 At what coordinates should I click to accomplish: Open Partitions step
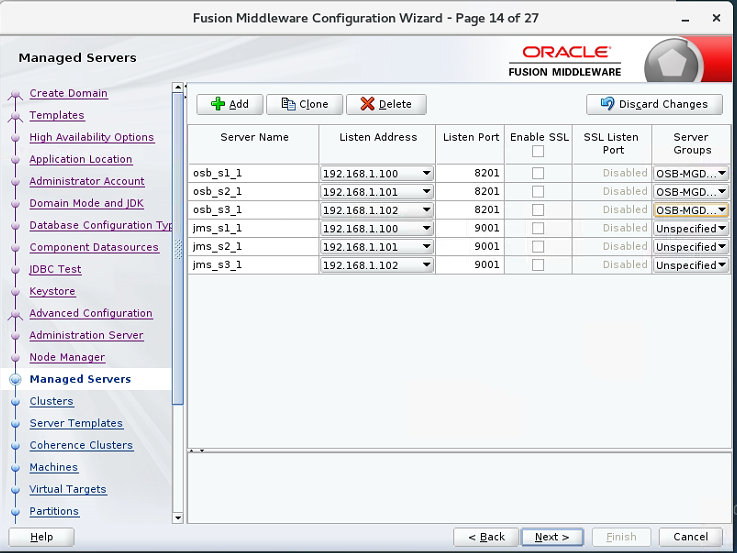(x=54, y=511)
